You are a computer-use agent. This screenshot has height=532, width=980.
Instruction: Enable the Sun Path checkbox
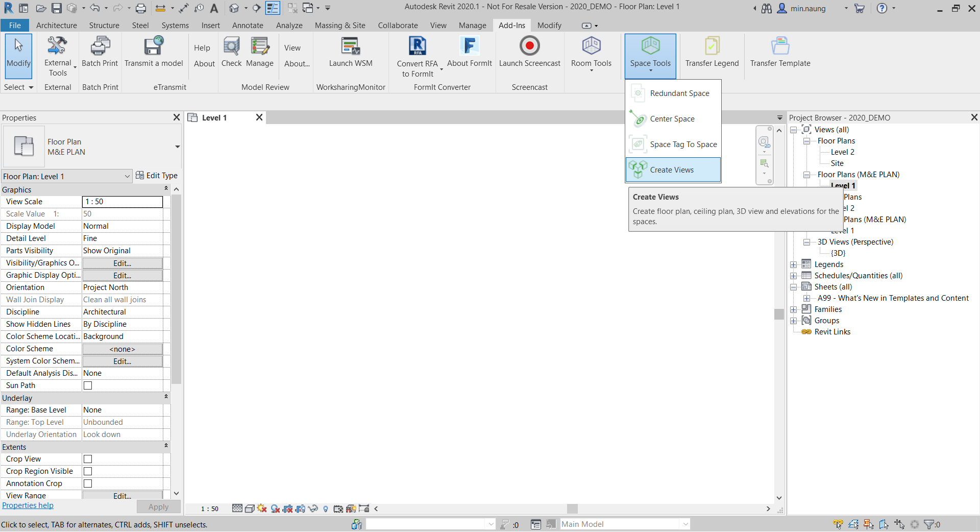(x=88, y=385)
